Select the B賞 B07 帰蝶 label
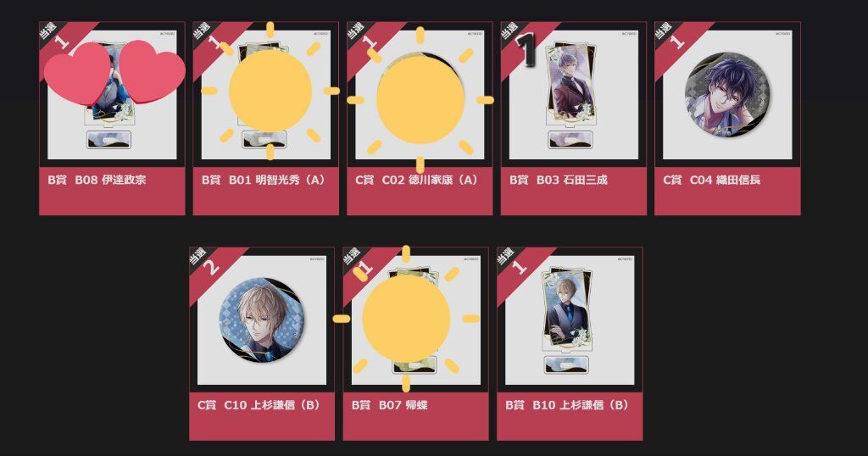The width and height of the screenshot is (868, 456). [390, 405]
